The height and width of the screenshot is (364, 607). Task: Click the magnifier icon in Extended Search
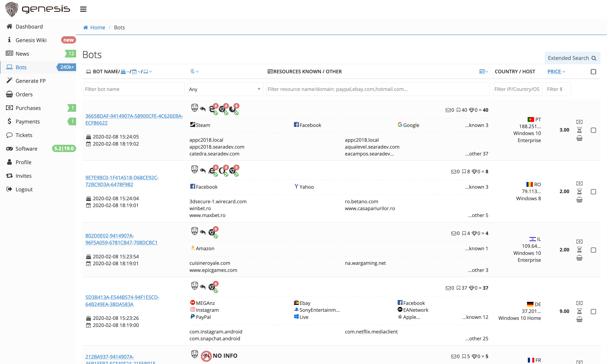pyautogui.click(x=594, y=58)
